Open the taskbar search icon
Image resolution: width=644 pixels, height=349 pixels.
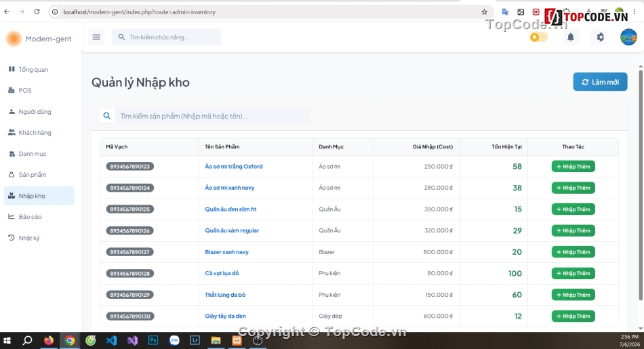[28, 340]
